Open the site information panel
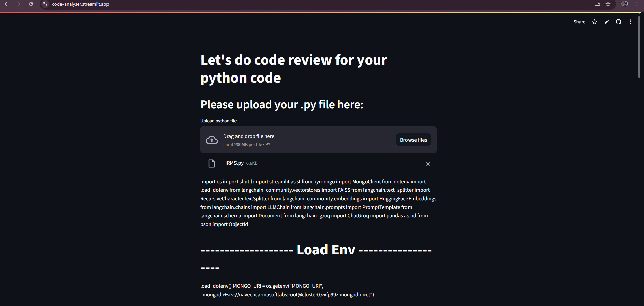The image size is (644, 306). tap(45, 4)
